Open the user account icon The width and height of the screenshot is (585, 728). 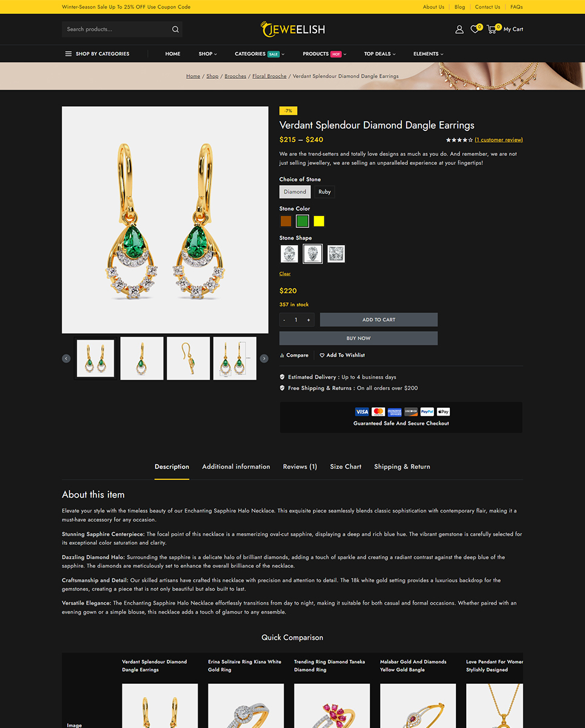pyautogui.click(x=459, y=29)
